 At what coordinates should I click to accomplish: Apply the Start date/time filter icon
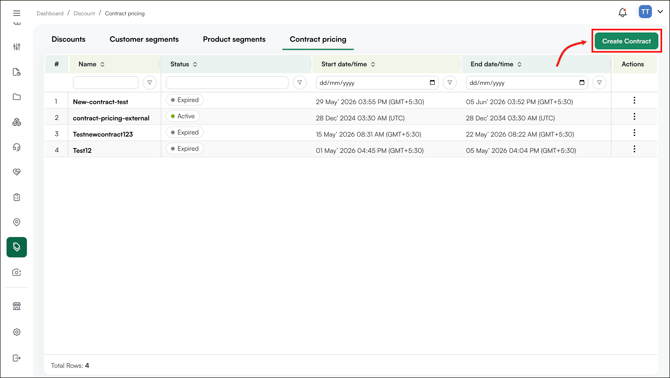pyautogui.click(x=450, y=82)
